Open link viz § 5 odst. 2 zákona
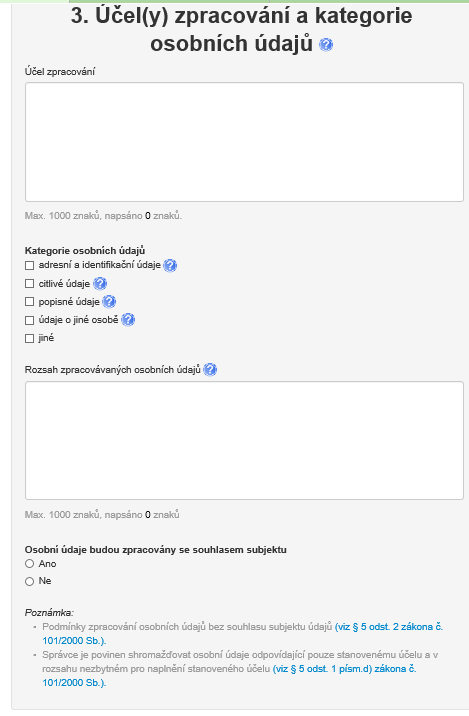Image resolution: width=469 pixels, height=716 pixels. (x=242, y=633)
